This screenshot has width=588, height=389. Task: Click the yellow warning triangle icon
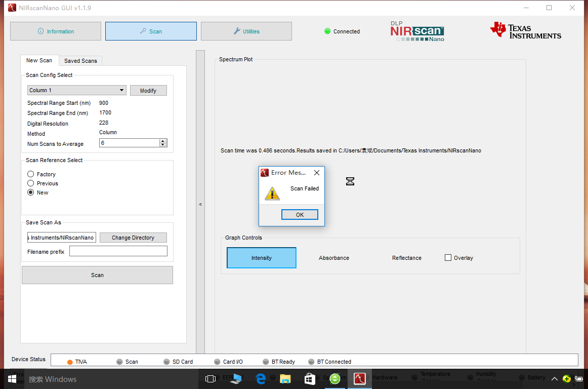272,193
